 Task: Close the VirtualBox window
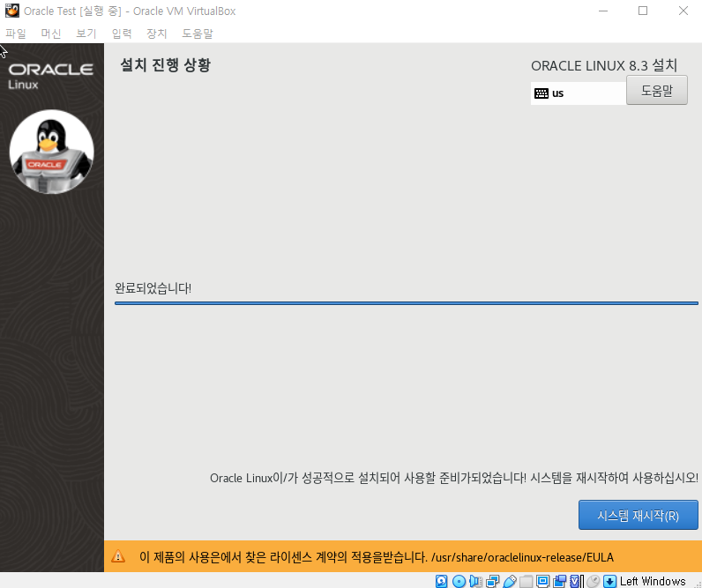pyautogui.click(x=683, y=11)
